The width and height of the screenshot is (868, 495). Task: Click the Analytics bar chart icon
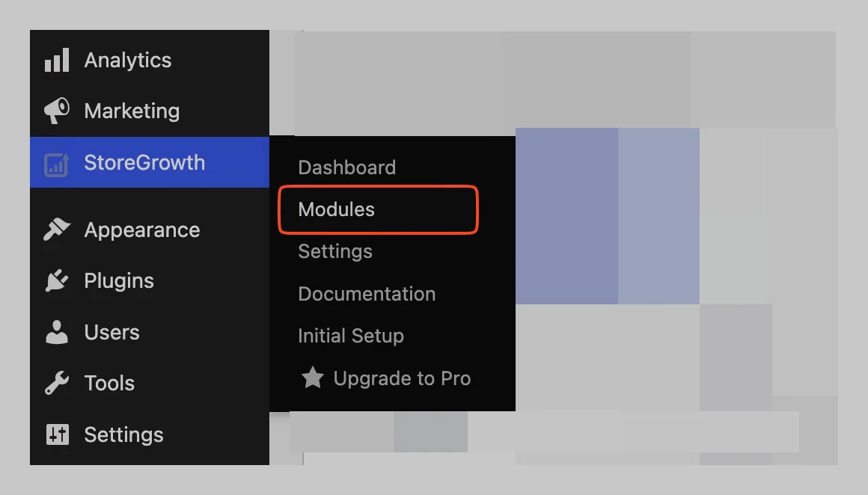pyautogui.click(x=57, y=60)
